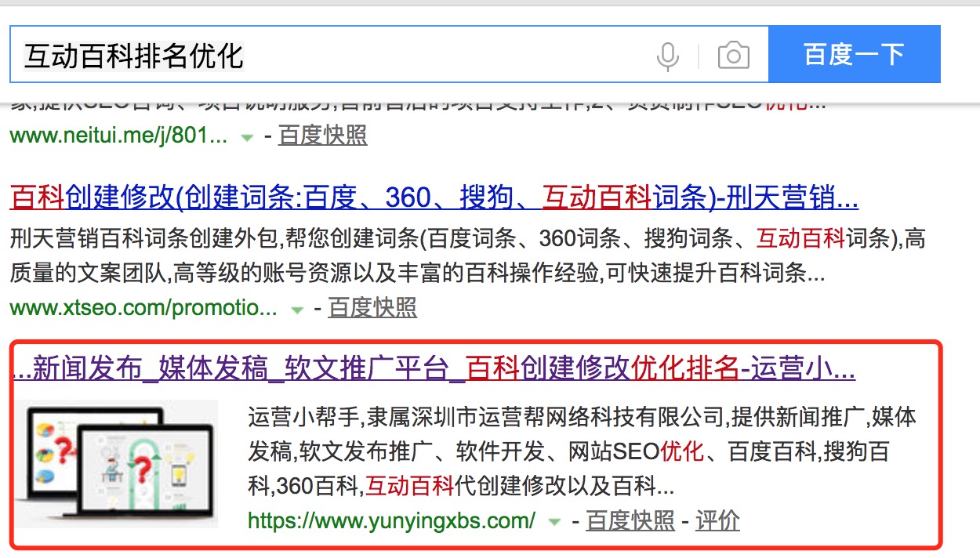The image size is (980, 558).
Task: Click the https://www.yunyingxbs.com/ URL
Action: (392, 520)
